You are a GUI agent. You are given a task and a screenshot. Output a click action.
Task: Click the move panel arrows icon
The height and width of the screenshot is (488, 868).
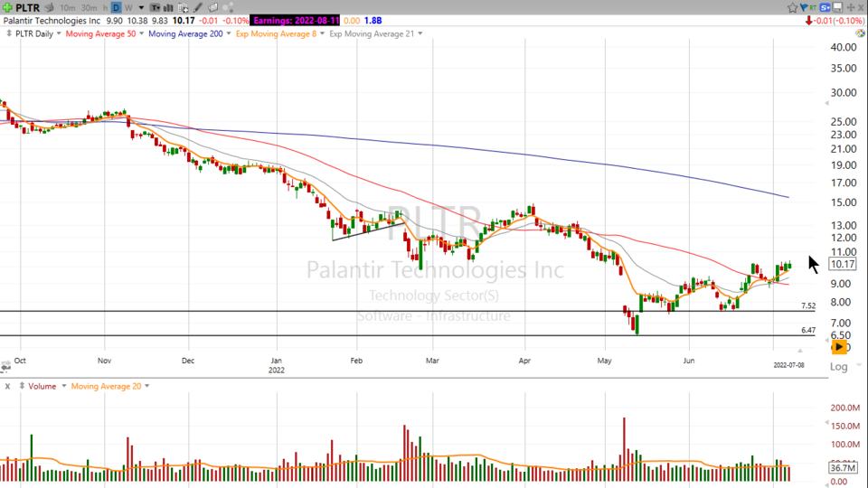(851, 8)
